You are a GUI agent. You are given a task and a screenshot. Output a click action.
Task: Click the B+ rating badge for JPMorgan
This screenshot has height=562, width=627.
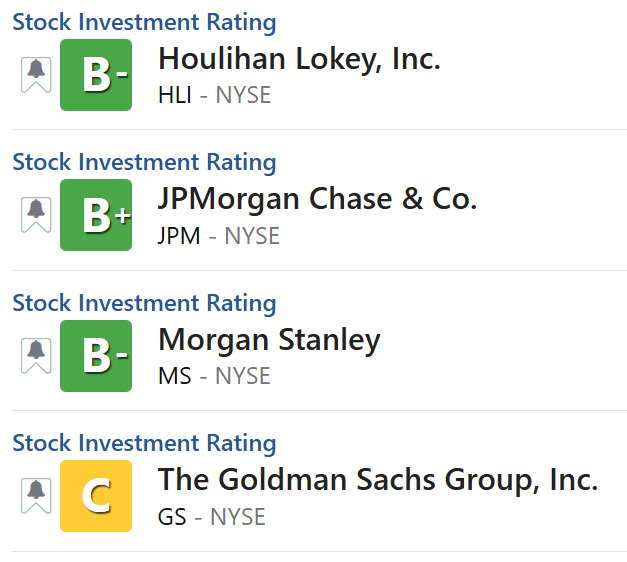96,215
